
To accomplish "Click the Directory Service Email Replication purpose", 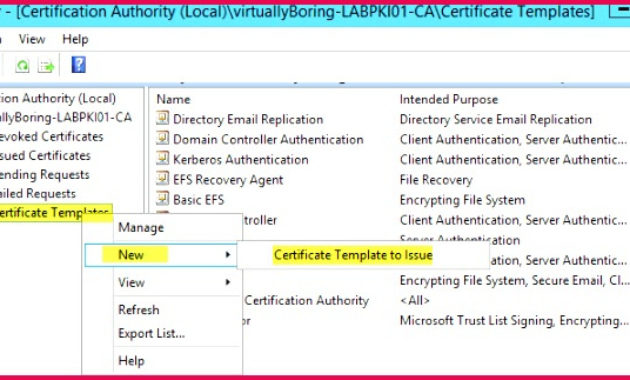I will click(495, 119).
